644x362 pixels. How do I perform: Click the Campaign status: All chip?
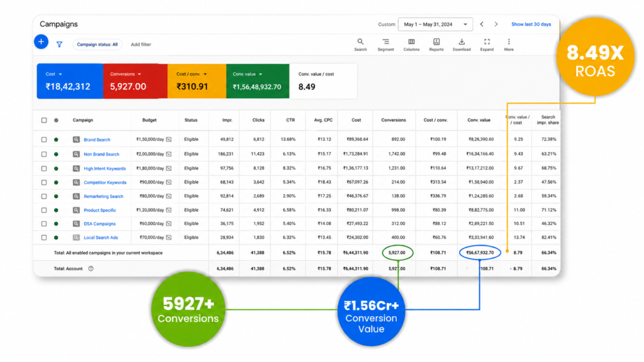[x=97, y=45]
